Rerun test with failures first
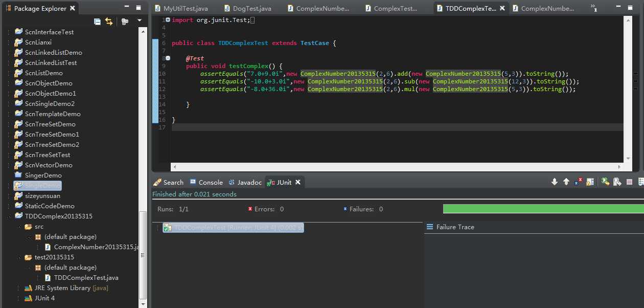Screen dimensions: 644x308 coord(617,182)
